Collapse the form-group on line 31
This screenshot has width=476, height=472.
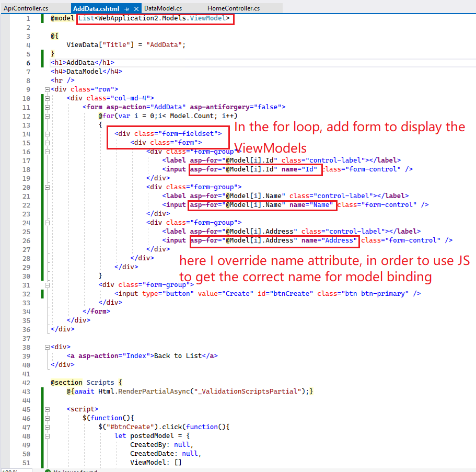pos(48,285)
